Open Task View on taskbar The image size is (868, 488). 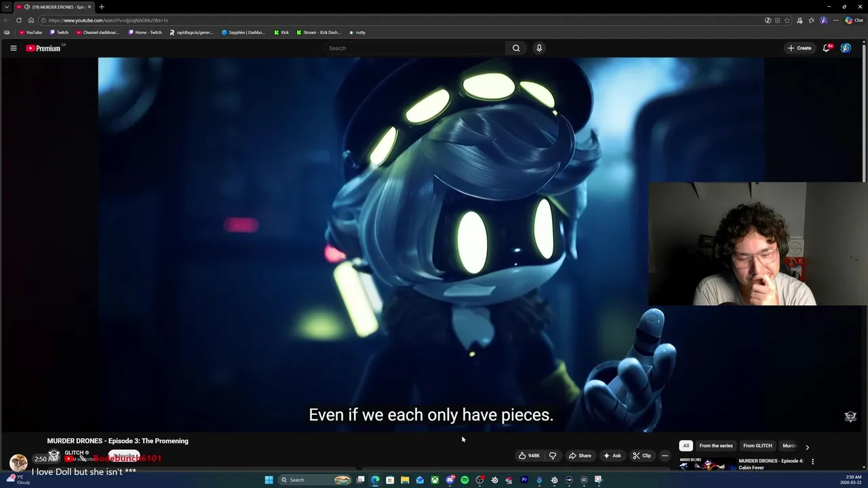coord(361,480)
